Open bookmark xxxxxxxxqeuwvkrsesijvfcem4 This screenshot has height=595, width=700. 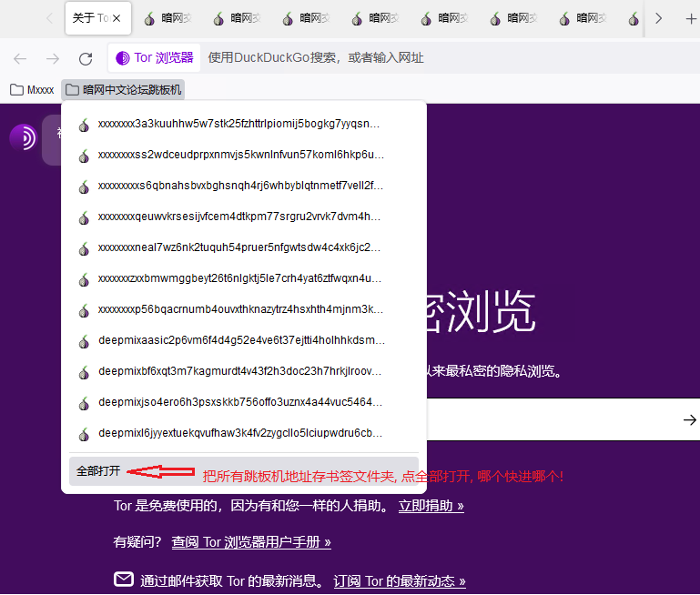(x=244, y=217)
